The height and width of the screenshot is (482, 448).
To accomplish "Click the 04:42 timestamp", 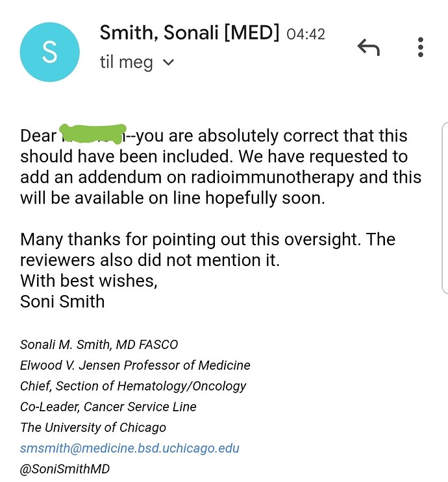I will [306, 34].
